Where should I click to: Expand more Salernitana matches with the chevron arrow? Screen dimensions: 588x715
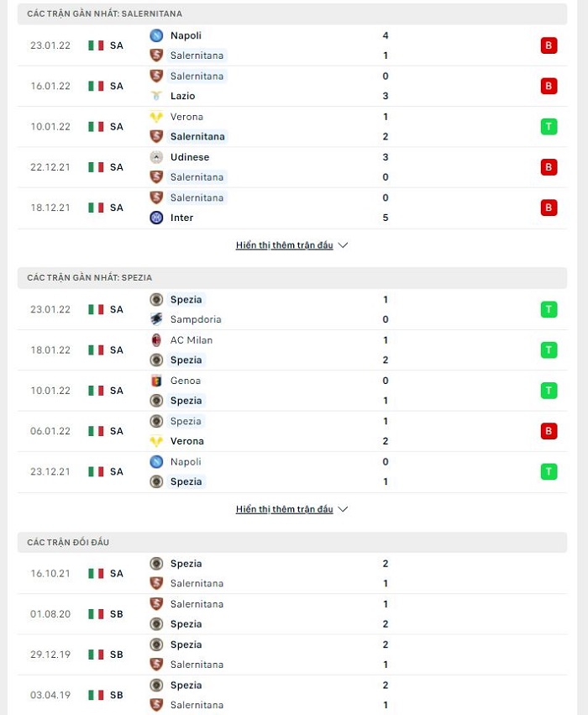[x=344, y=244]
